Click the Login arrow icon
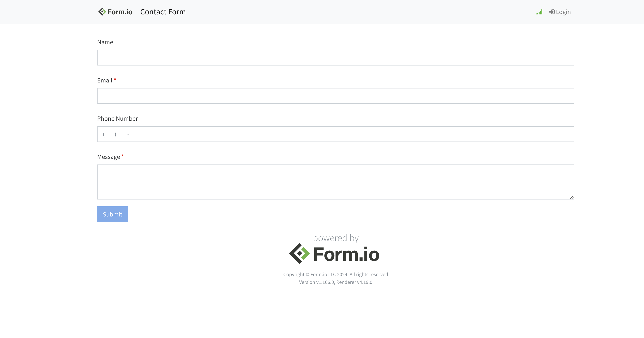 pyautogui.click(x=552, y=12)
